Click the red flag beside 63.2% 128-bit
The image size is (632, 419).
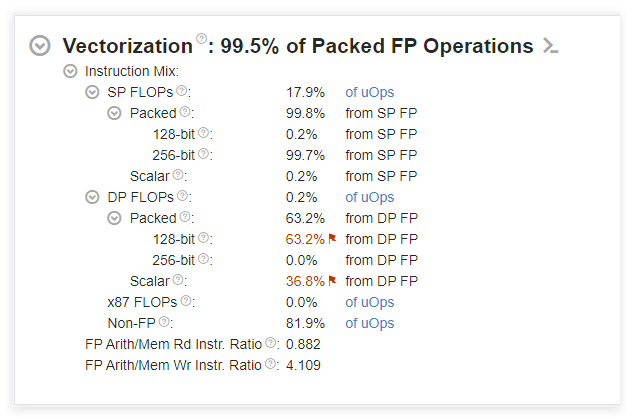click(332, 239)
